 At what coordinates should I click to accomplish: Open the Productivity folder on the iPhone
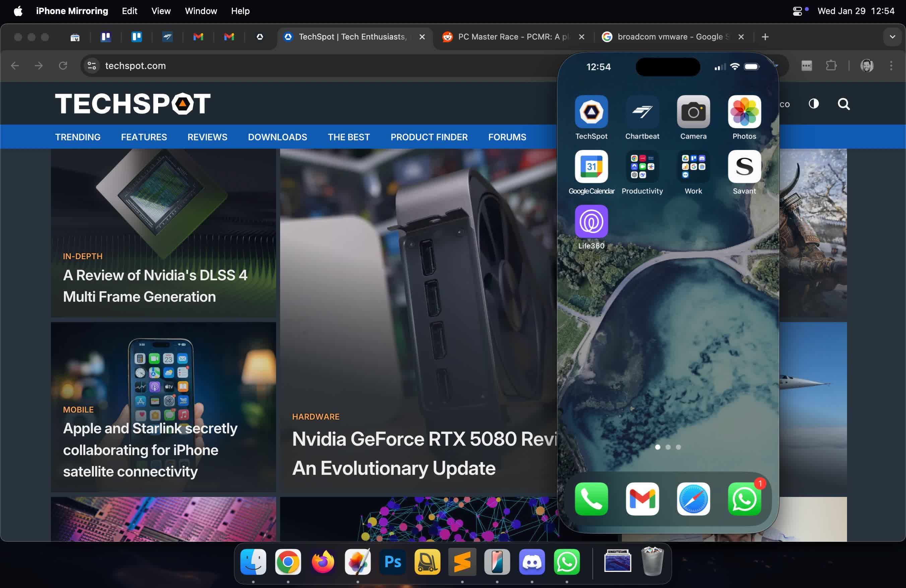[x=642, y=166]
